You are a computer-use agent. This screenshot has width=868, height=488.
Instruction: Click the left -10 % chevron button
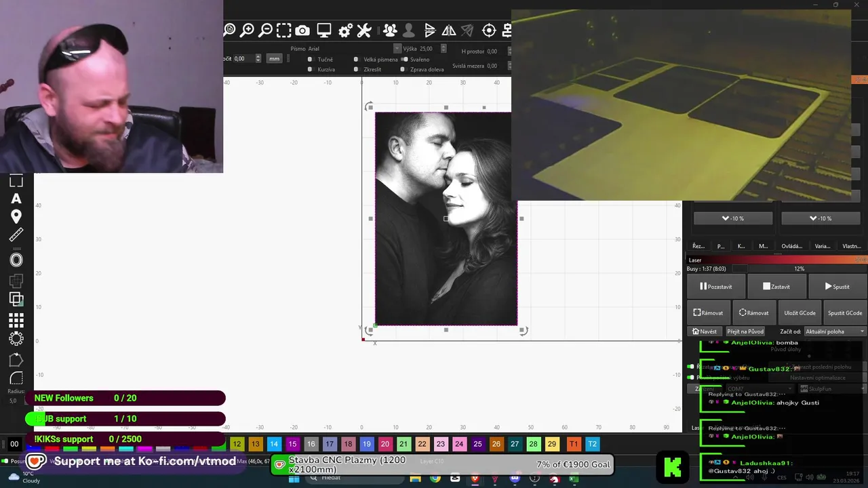[x=732, y=218]
